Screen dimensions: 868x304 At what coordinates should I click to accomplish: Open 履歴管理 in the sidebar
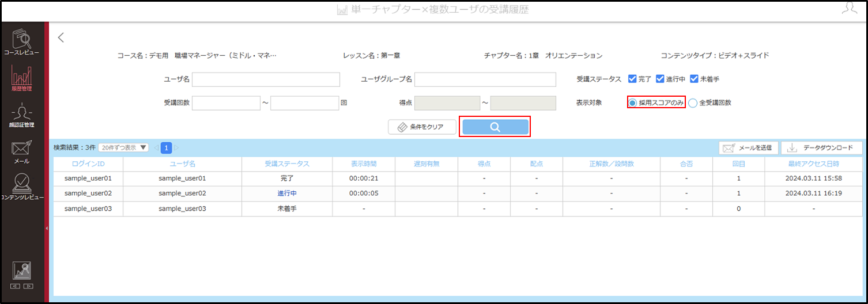[21, 78]
